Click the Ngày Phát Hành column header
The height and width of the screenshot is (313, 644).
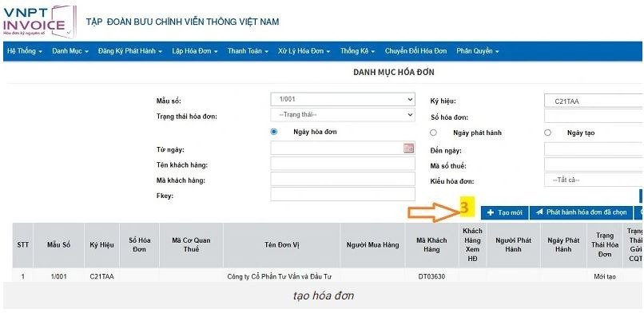click(x=563, y=245)
